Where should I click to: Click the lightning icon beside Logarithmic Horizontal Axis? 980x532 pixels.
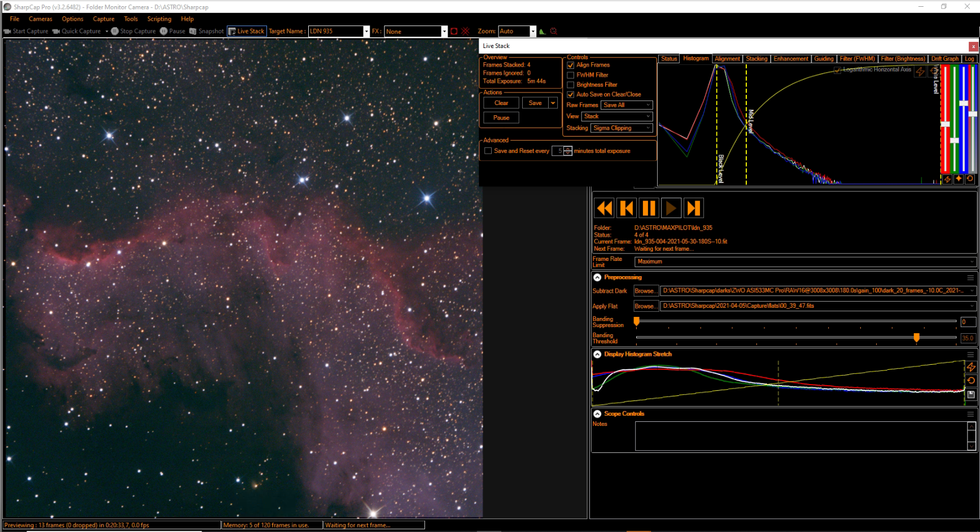coord(920,71)
